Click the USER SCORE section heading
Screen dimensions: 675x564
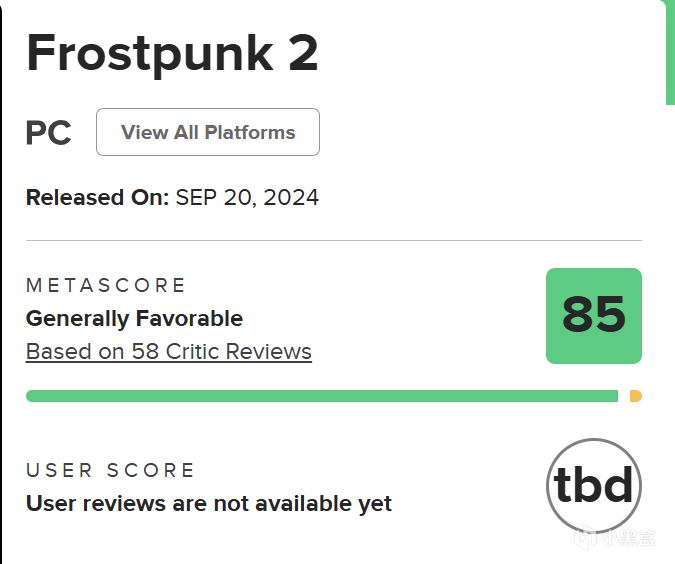(110, 470)
